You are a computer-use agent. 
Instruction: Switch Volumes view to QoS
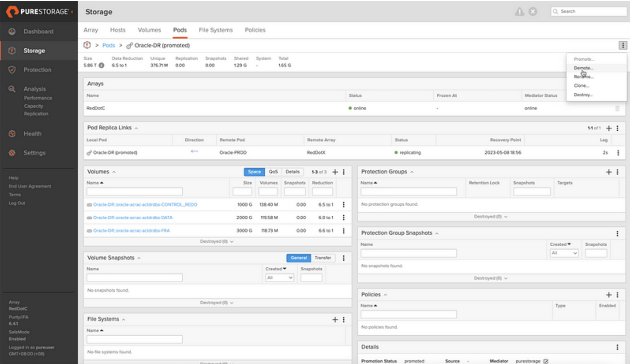pos(273,172)
